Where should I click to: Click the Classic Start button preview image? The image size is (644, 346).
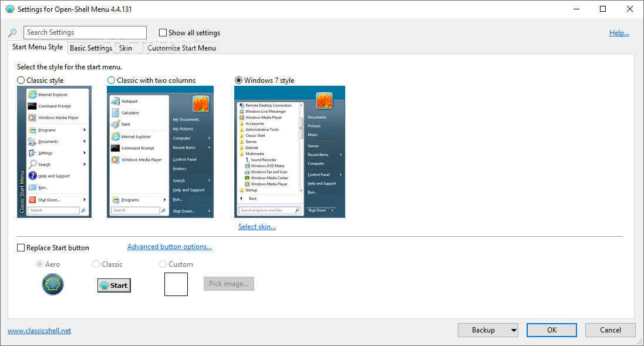(x=113, y=285)
